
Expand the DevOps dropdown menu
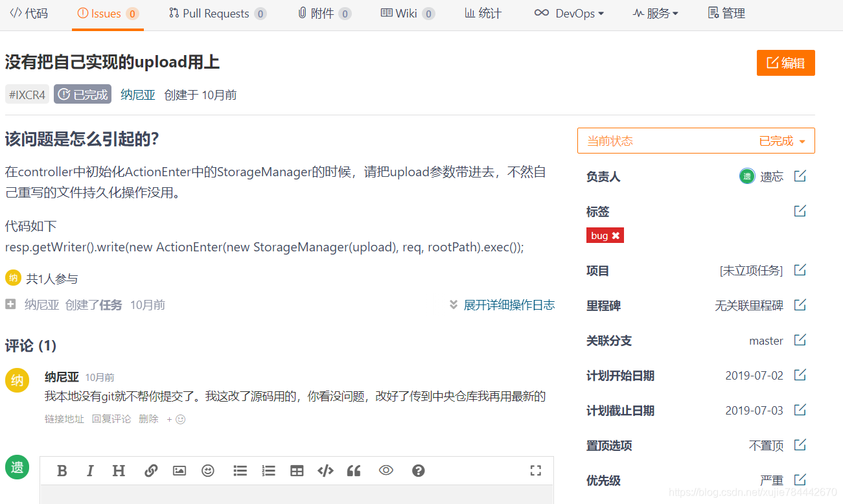point(569,13)
